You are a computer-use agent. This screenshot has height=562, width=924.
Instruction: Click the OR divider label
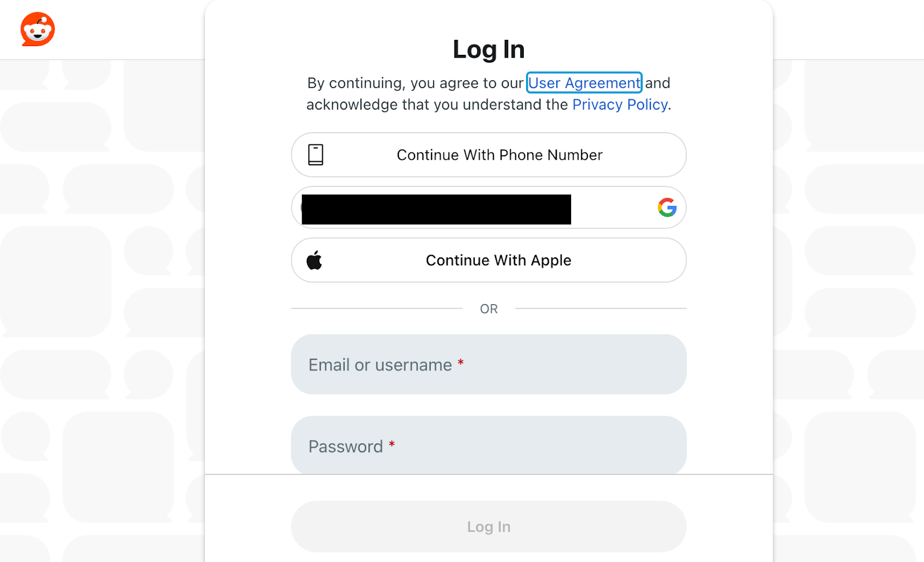coord(489,309)
